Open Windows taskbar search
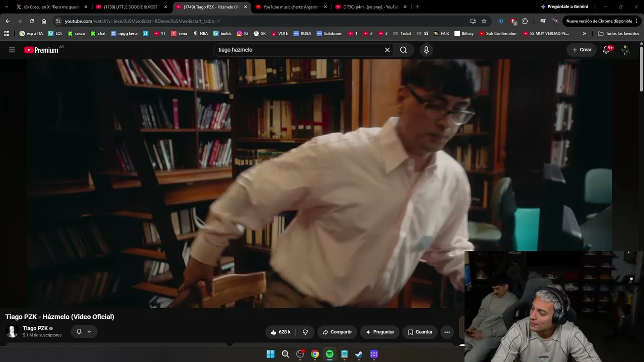The height and width of the screenshot is (362, 644). tap(285, 354)
